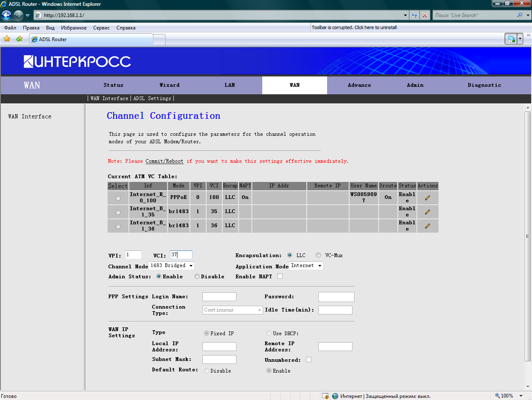Open the Wizard tab

170,85
